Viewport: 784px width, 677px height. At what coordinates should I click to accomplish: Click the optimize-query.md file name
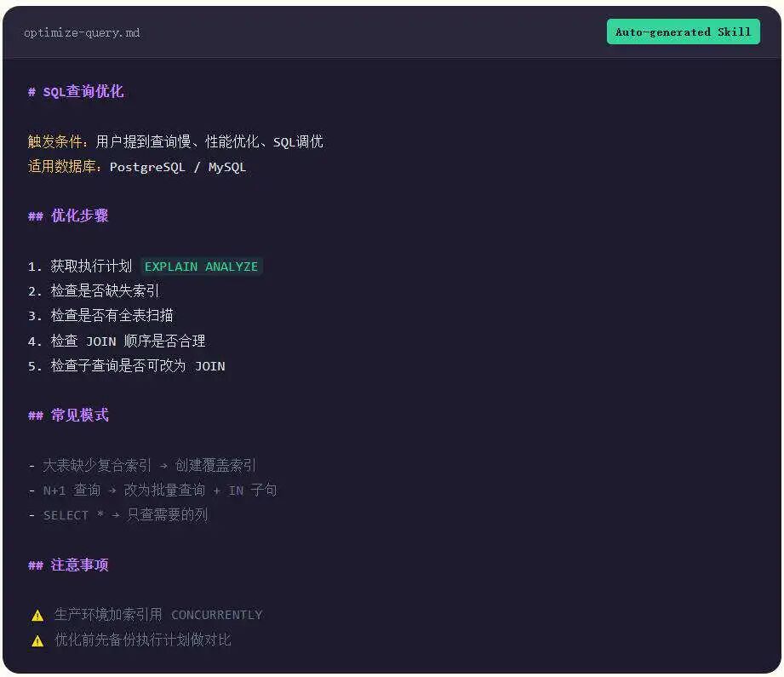tap(82, 33)
